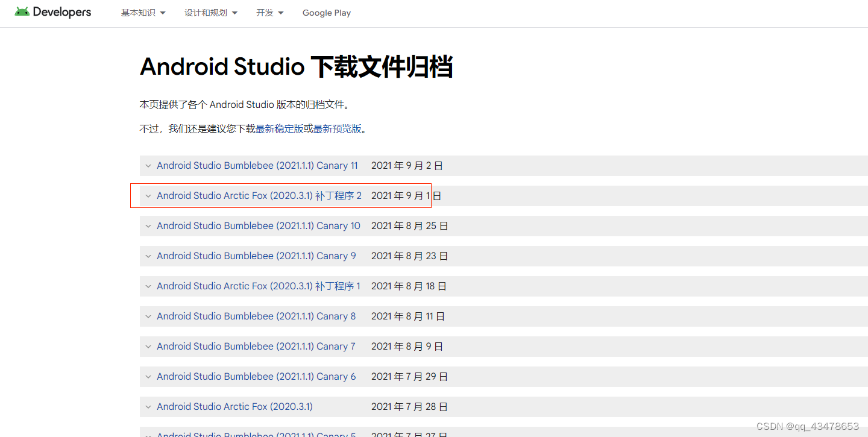Open Android Studio Arctic Fox 补丁程序 1 link

[259, 286]
